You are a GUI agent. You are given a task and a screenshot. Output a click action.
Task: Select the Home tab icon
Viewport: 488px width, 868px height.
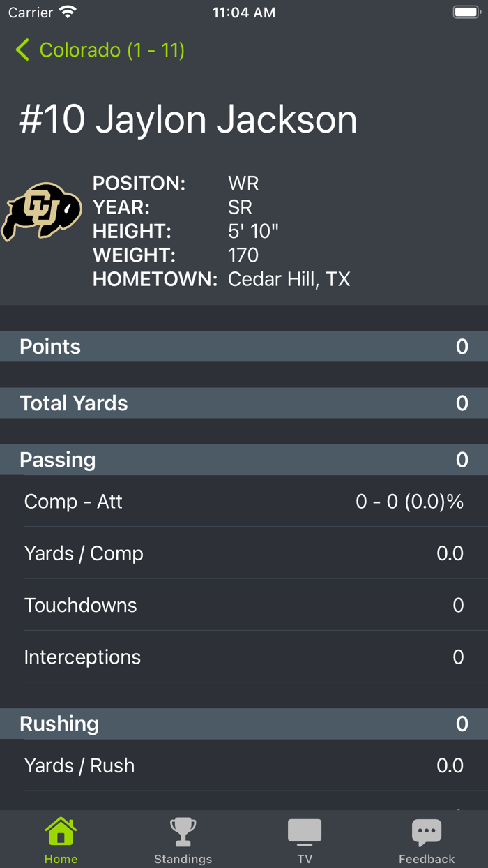[x=61, y=830]
